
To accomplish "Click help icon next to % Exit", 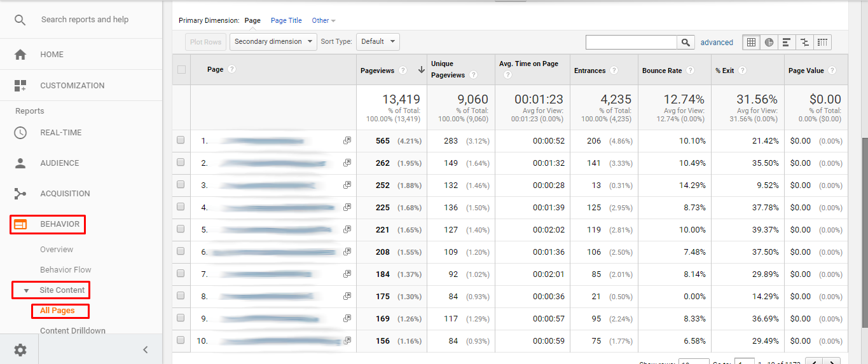I will point(742,71).
